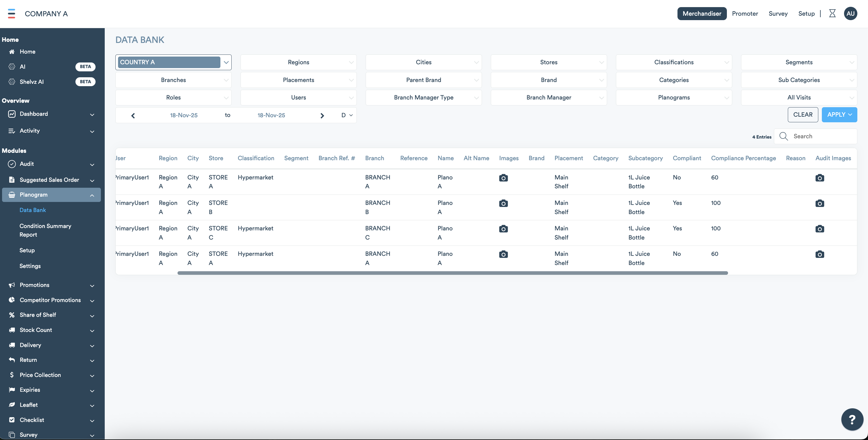Open the AU user avatar menu
The height and width of the screenshot is (440, 868).
(x=850, y=14)
